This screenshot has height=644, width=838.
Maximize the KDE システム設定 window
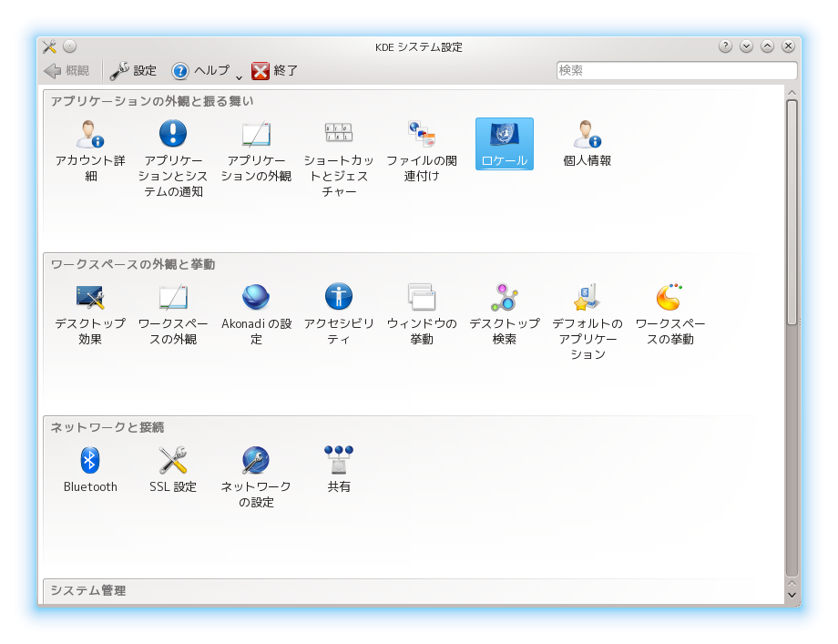(x=767, y=46)
